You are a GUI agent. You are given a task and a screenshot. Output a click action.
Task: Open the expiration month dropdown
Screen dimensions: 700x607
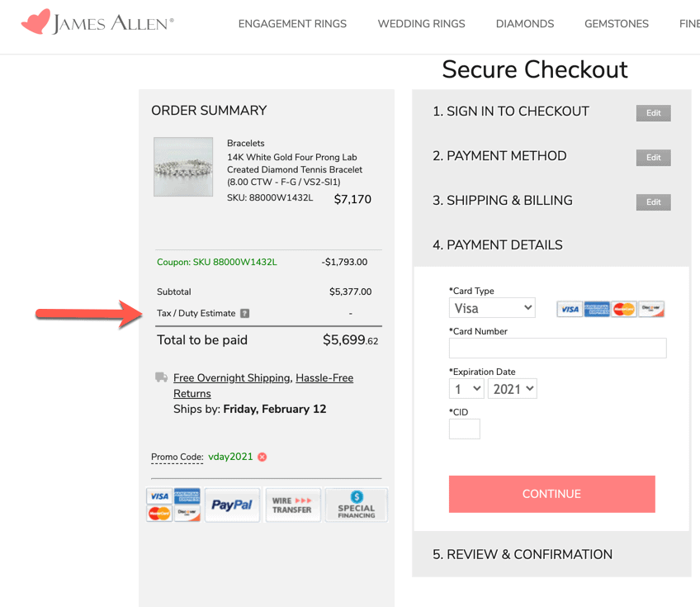[x=466, y=389]
